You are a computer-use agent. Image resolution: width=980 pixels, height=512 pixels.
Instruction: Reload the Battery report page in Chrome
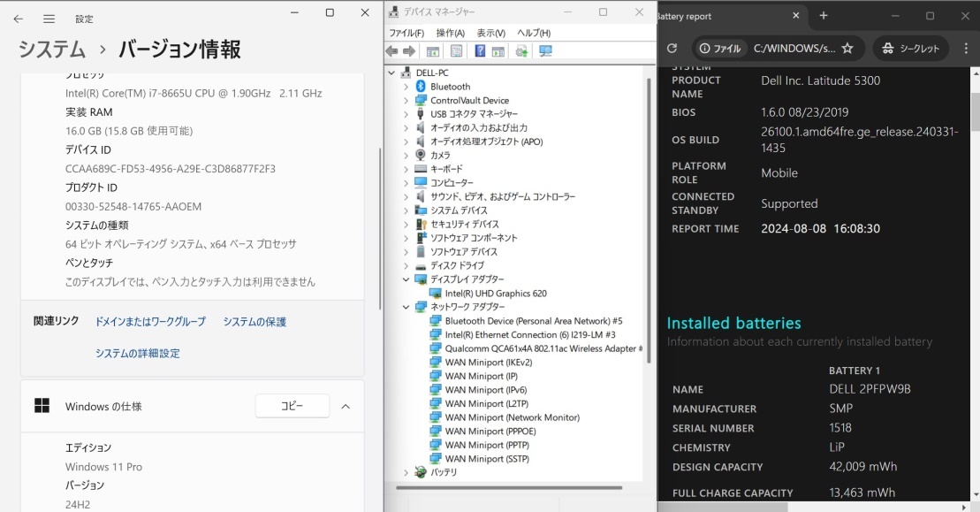pyautogui.click(x=672, y=48)
